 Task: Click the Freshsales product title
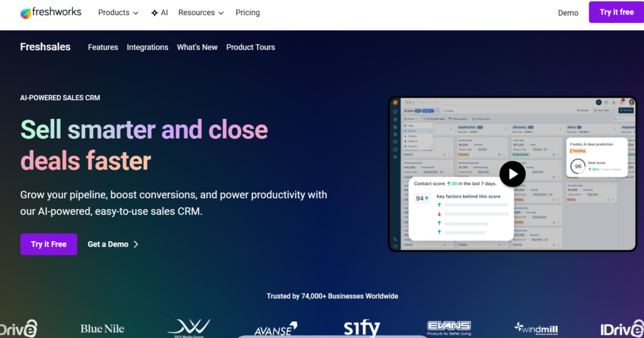tap(45, 47)
